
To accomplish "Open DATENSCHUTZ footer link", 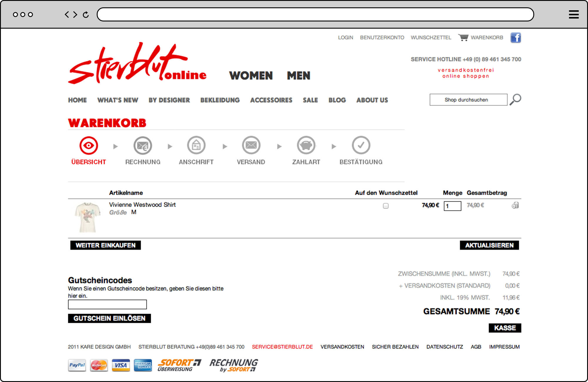I will pos(445,347).
